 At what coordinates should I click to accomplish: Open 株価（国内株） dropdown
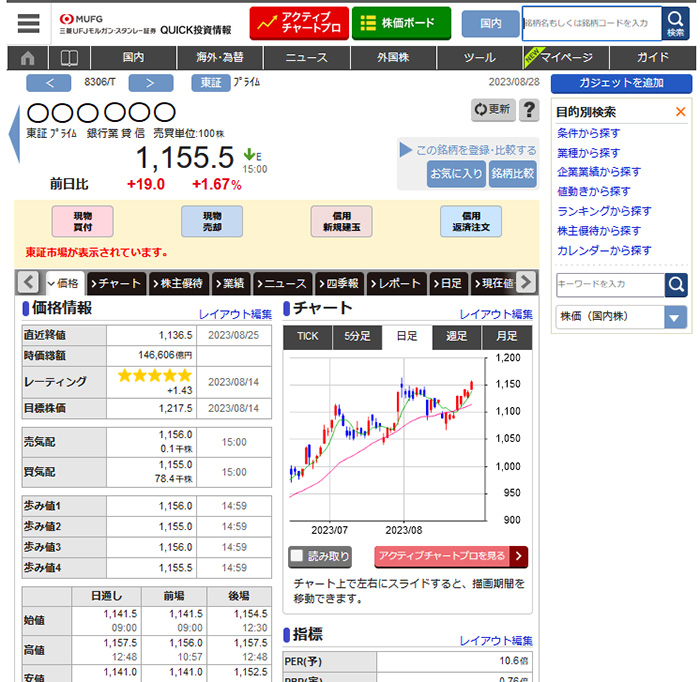click(x=621, y=317)
